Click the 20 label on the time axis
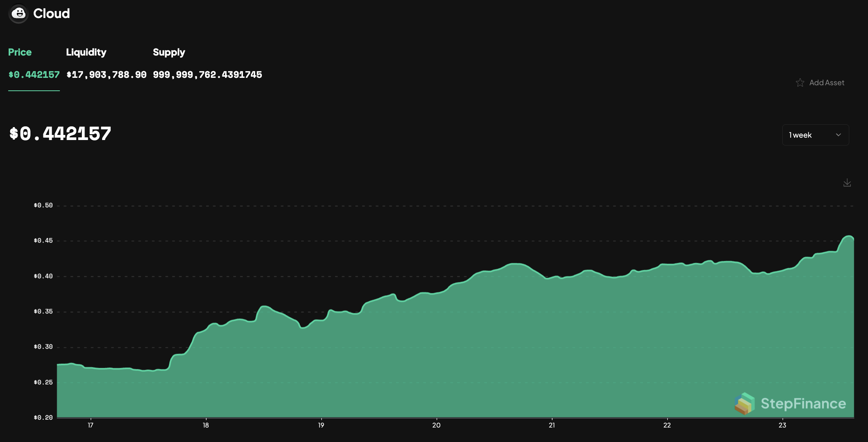The height and width of the screenshot is (442, 868). point(436,425)
